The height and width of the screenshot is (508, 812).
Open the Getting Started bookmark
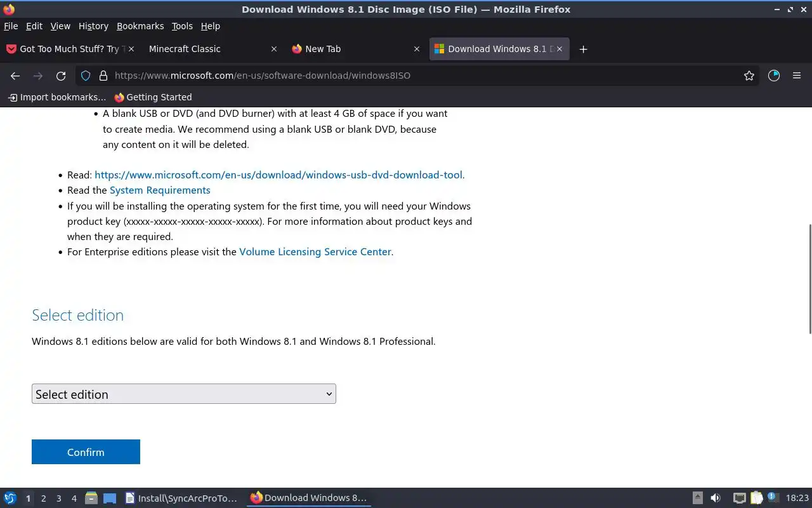point(153,97)
